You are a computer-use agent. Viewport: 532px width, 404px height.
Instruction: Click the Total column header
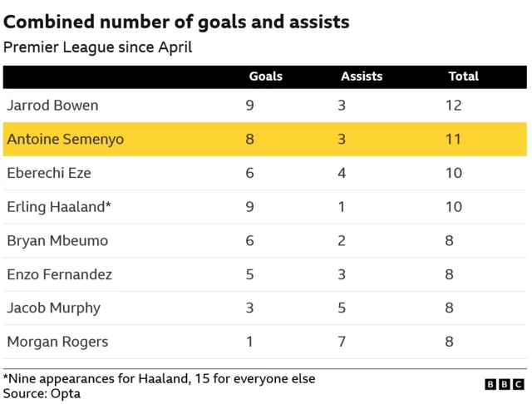[x=463, y=76]
